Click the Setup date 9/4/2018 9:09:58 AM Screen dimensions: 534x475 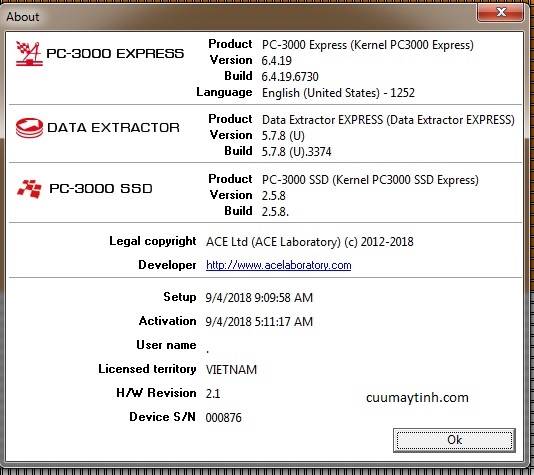259,298
